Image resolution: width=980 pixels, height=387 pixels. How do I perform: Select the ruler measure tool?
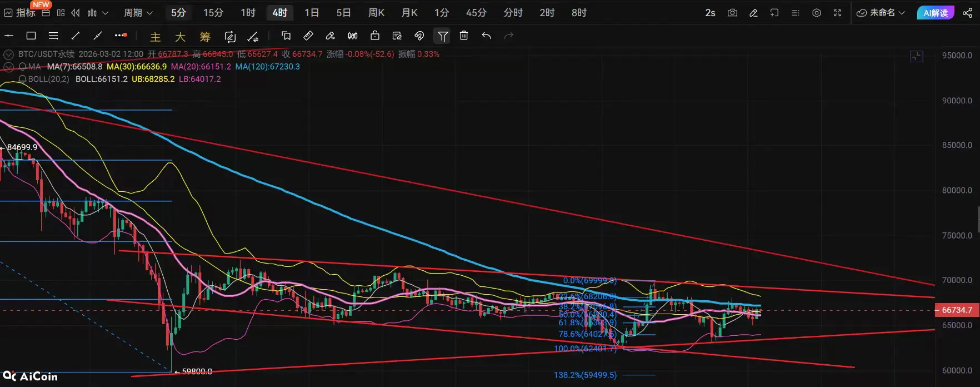308,36
